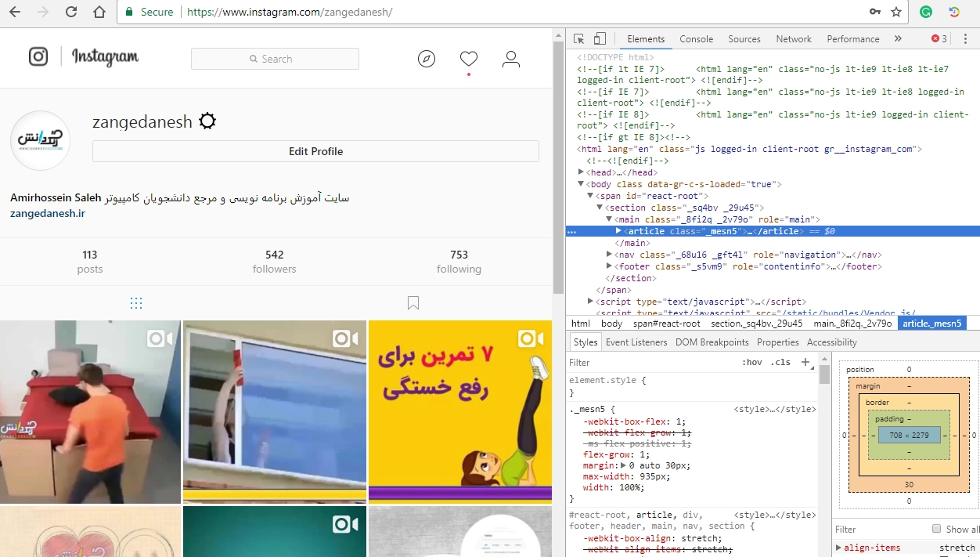
Task: Open the red bed video thumbnail
Action: click(x=90, y=411)
